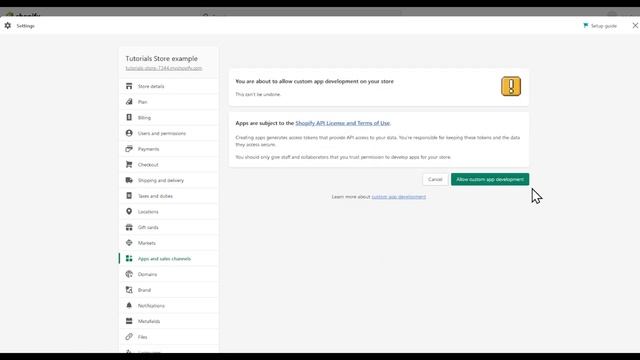Click the Notifications bell icon
Screen dimensions: 640x360
[129, 305]
